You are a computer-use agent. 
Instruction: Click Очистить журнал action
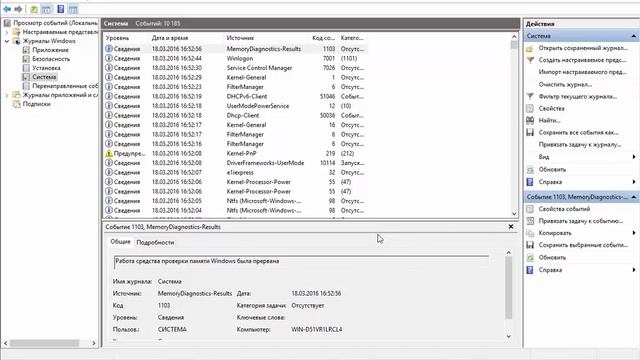565,84
